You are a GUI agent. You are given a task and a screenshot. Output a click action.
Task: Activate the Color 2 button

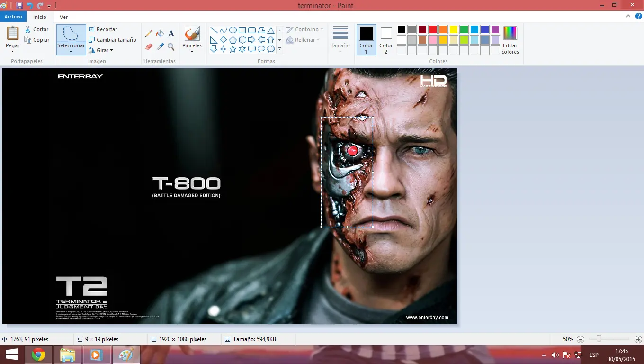pyautogui.click(x=386, y=40)
